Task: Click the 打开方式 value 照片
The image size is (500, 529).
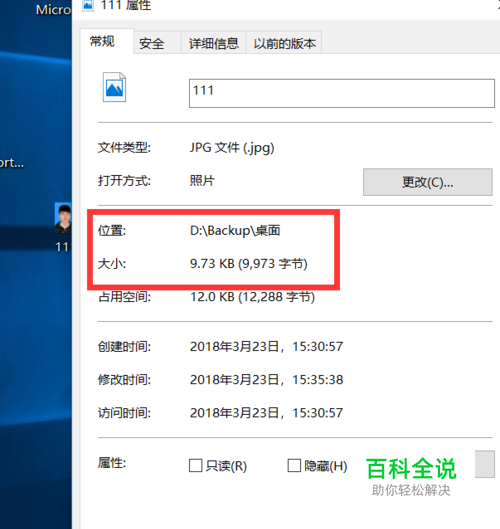Action: click(x=202, y=181)
